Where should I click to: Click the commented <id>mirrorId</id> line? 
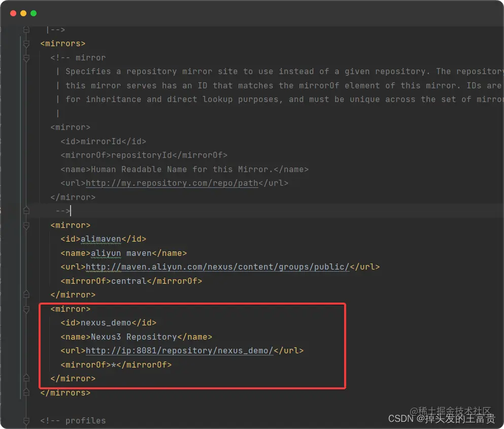coord(104,142)
